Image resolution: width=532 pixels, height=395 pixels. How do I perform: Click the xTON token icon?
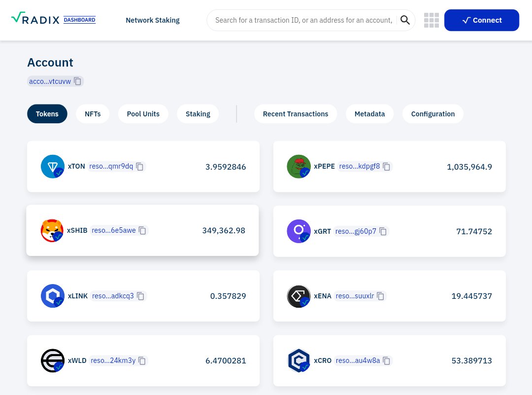(52, 166)
